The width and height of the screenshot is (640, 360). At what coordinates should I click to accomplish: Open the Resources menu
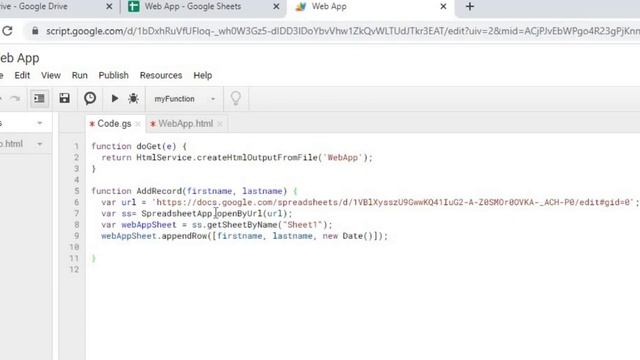pyautogui.click(x=161, y=76)
